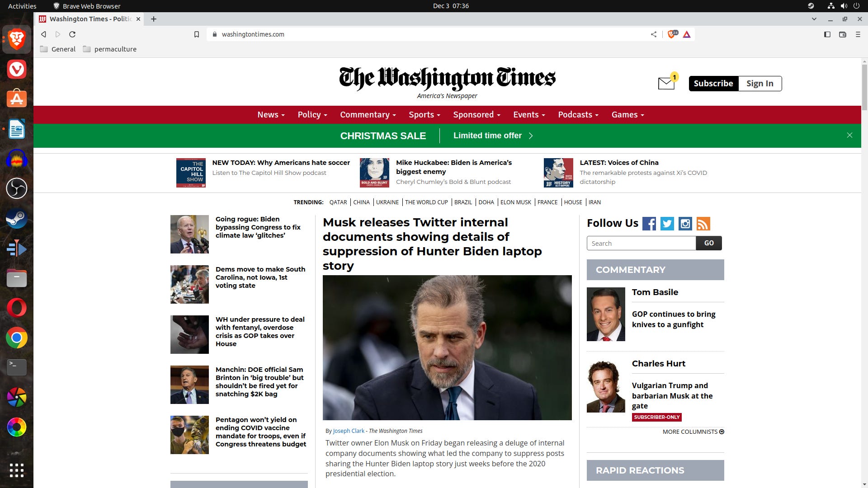Launch Vivaldi from the dock
The height and width of the screenshot is (488, 868).
17,69
